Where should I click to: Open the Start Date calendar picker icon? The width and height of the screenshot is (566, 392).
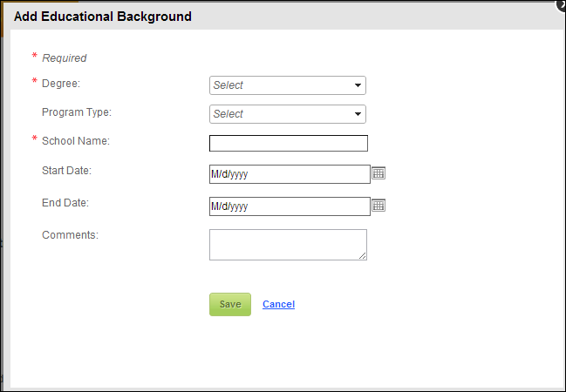point(378,173)
